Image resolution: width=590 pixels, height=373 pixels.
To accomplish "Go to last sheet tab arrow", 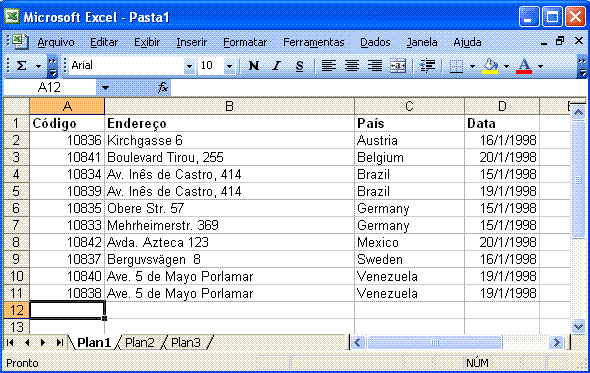I will point(59,343).
